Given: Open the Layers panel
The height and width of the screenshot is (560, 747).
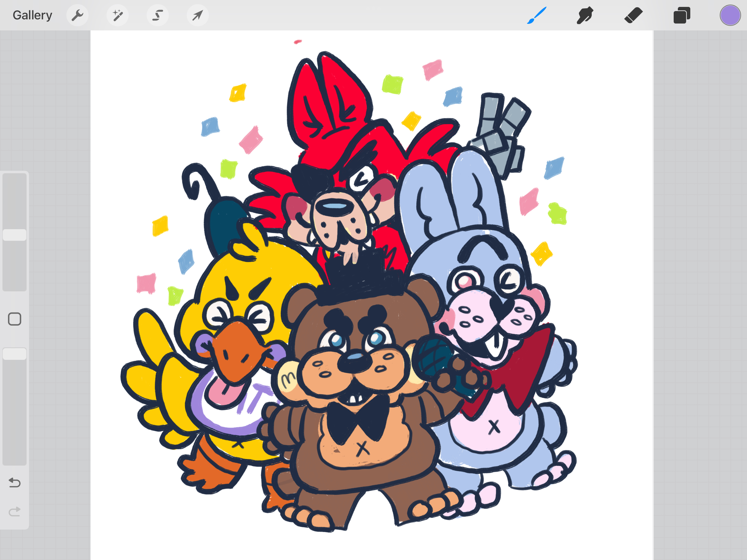Looking at the screenshot, I should (682, 15).
